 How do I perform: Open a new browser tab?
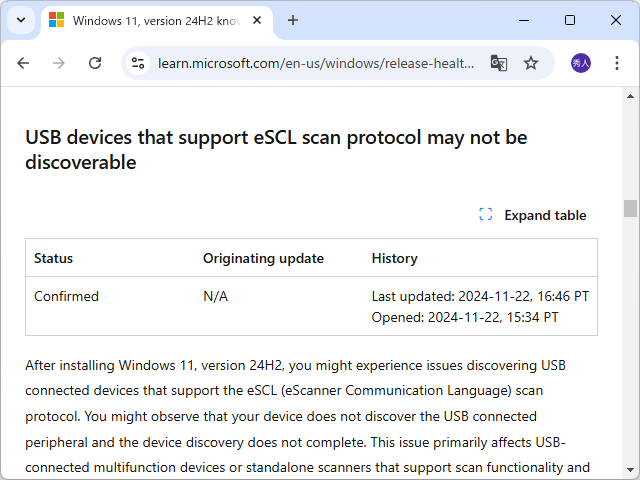(293, 20)
